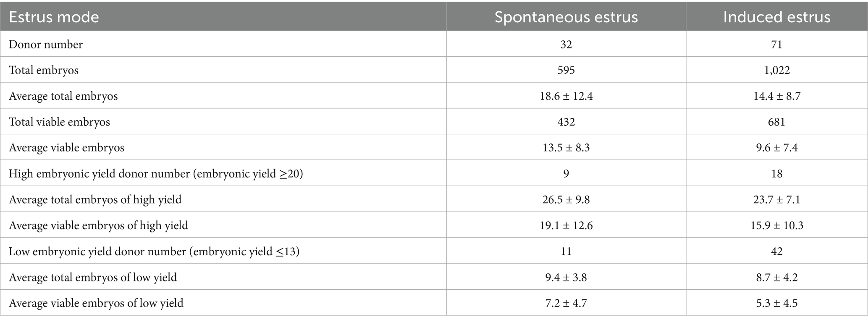The image size is (868, 323).
Task: Click the "Total viable embryos" row label
Action: click(59, 122)
